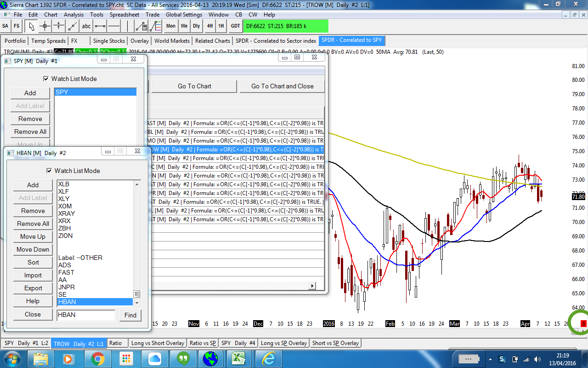Select the pointer tool in toolbar
The image size is (588, 368).
click(31, 26)
